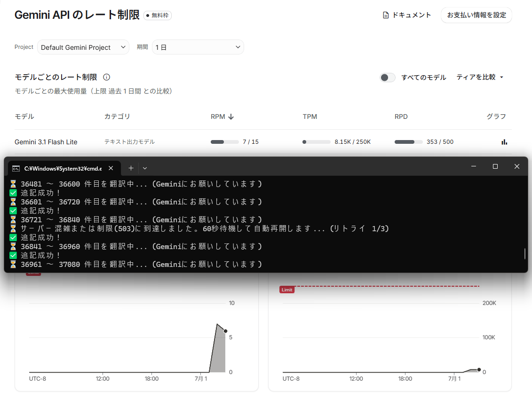Toggle the すべてのモデル switch
Image resolution: width=532 pixels, height=399 pixels.
tap(388, 78)
